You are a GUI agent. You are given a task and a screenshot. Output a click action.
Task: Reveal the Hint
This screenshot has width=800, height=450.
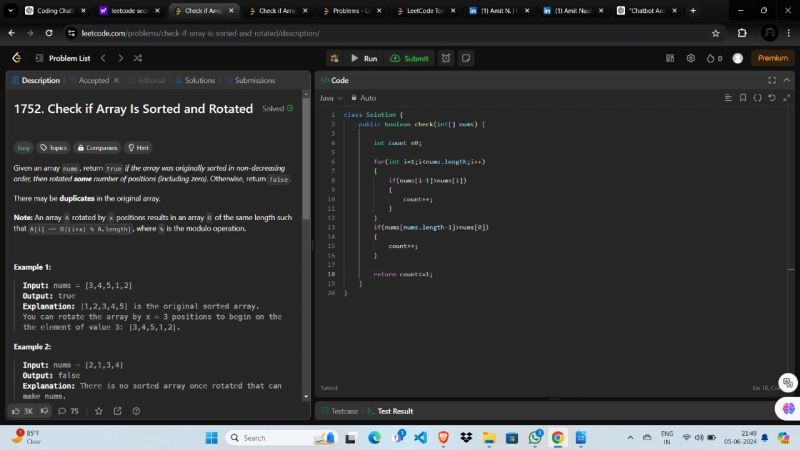coord(138,147)
